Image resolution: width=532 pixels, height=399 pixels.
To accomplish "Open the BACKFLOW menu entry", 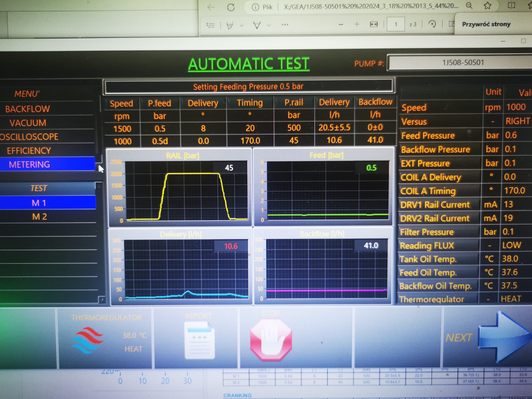I will coord(28,109).
